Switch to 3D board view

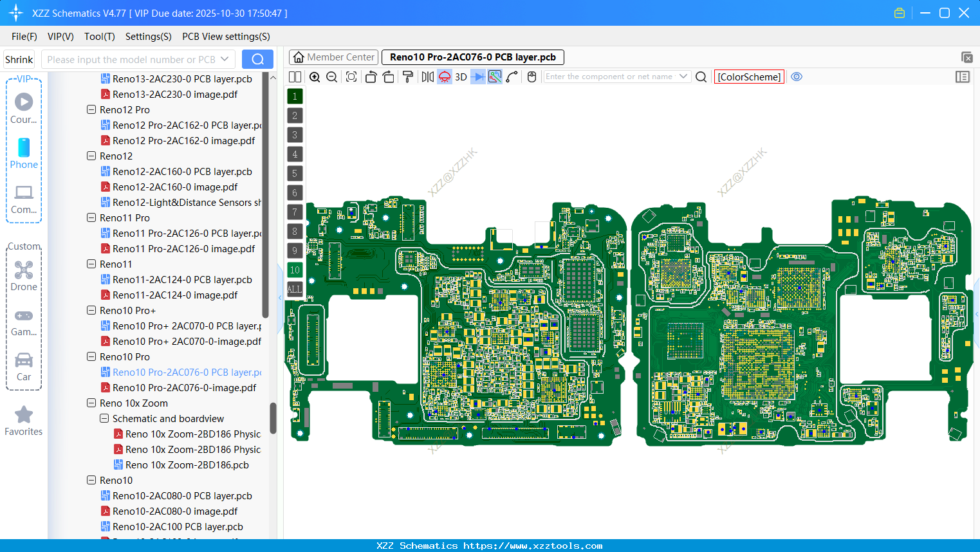coord(461,77)
